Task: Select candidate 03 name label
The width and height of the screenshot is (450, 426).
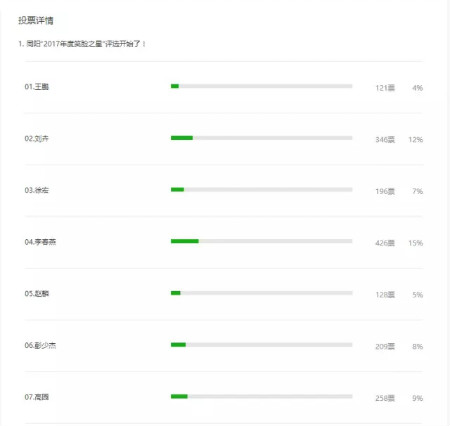Action: [37, 190]
